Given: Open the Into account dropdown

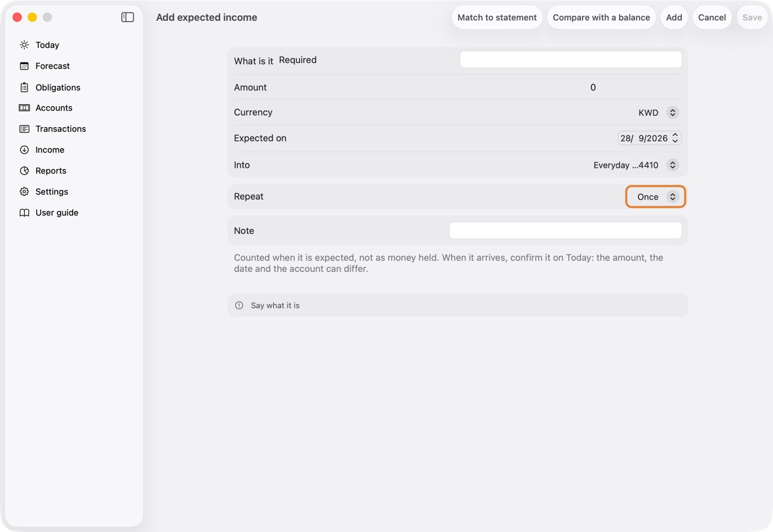Looking at the screenshot, I should click(636, 165).
